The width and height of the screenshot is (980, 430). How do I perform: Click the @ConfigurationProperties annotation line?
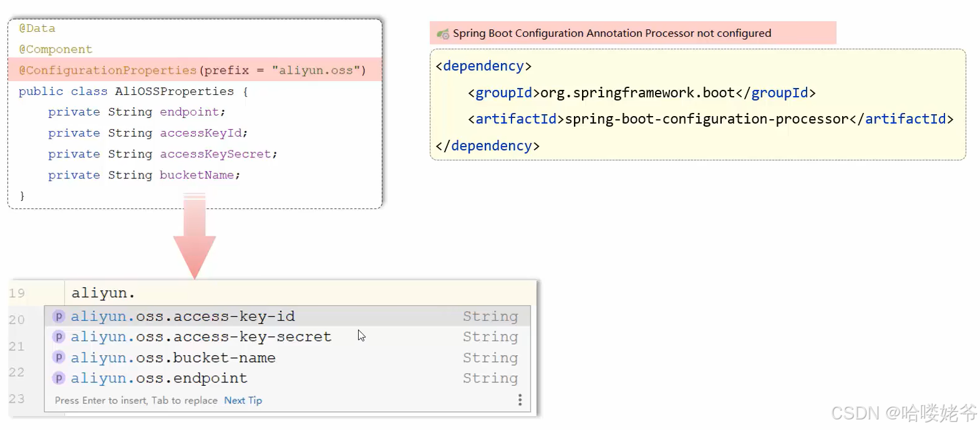(195, 70)
